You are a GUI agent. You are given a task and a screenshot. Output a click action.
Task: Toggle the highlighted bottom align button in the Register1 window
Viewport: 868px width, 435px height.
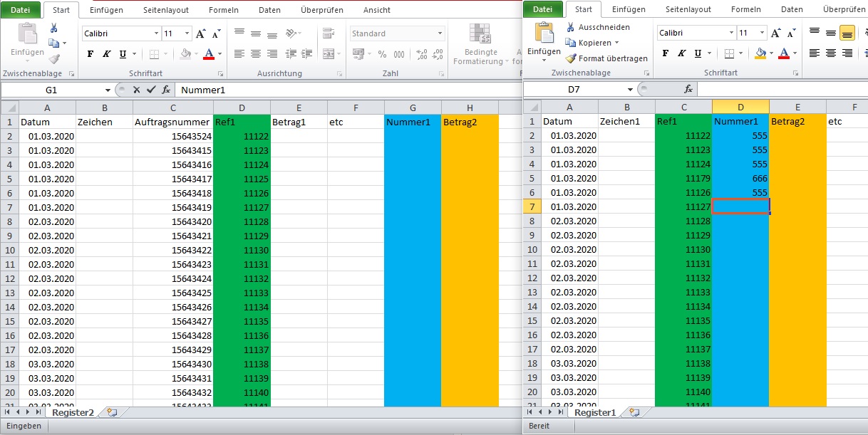pyautogui.click(x=847, y=33)
